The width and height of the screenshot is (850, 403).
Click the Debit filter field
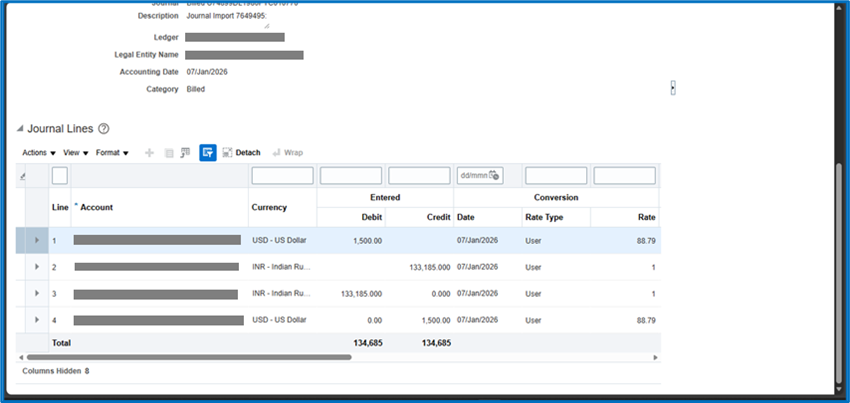pos(351,176)
